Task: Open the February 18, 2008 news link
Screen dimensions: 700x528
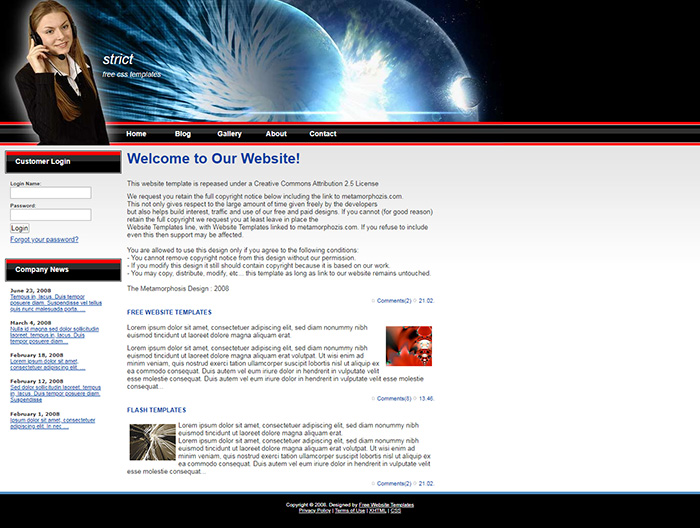Action: tap(48, 365)
